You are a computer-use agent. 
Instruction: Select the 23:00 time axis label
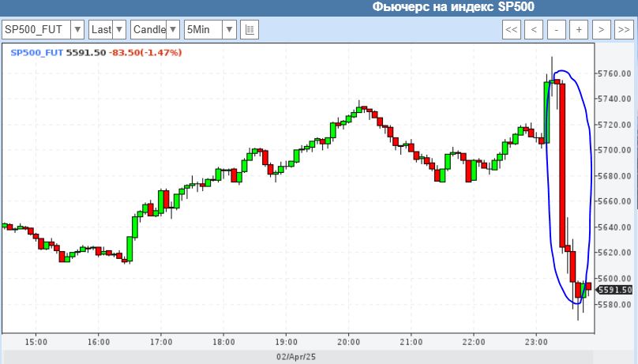536,342
